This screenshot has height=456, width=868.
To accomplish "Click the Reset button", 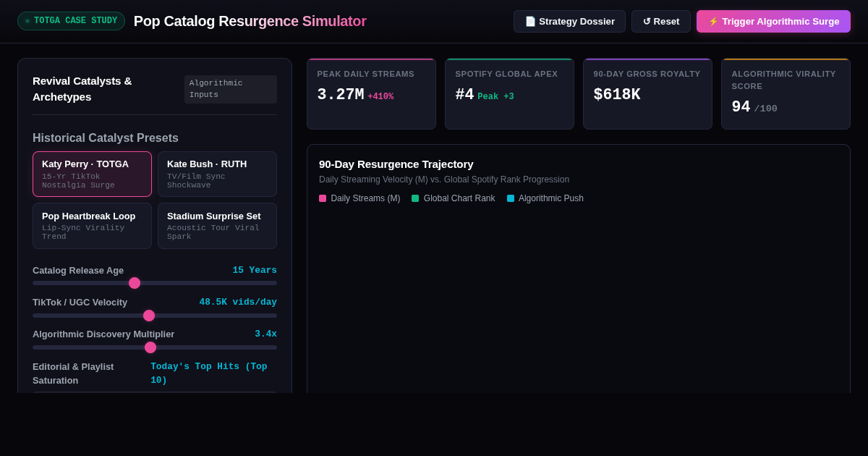I will coord(661,21).
